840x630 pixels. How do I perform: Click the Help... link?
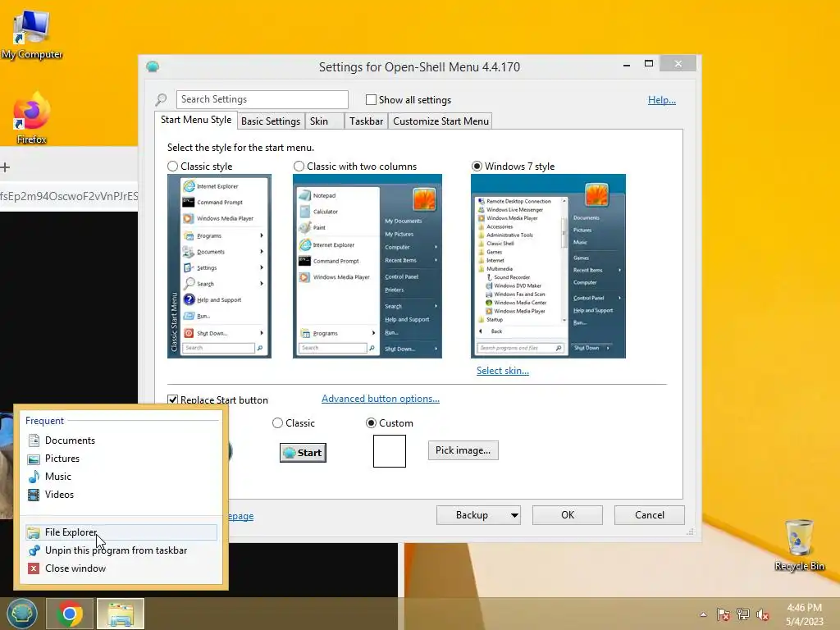point(662,99)
